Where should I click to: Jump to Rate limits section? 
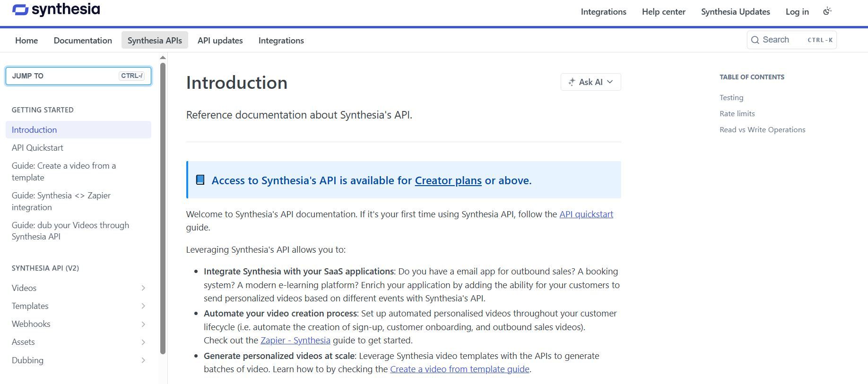click(737, 114)
